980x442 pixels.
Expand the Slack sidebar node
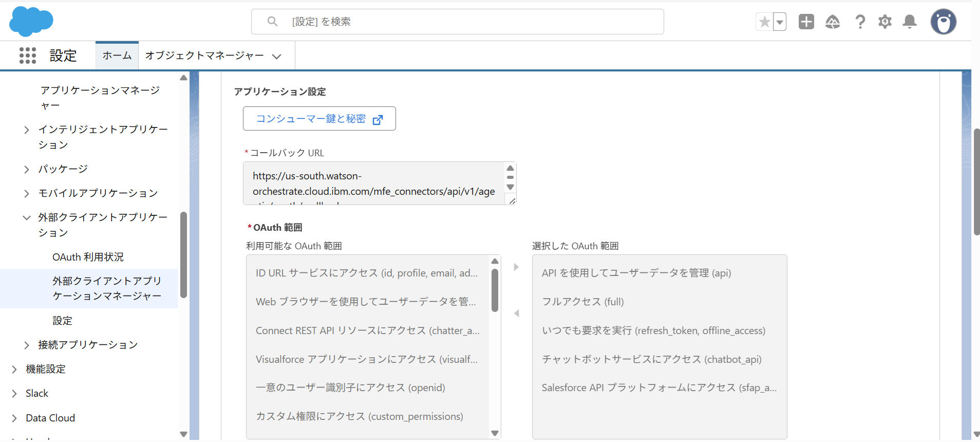pos(14,394)
